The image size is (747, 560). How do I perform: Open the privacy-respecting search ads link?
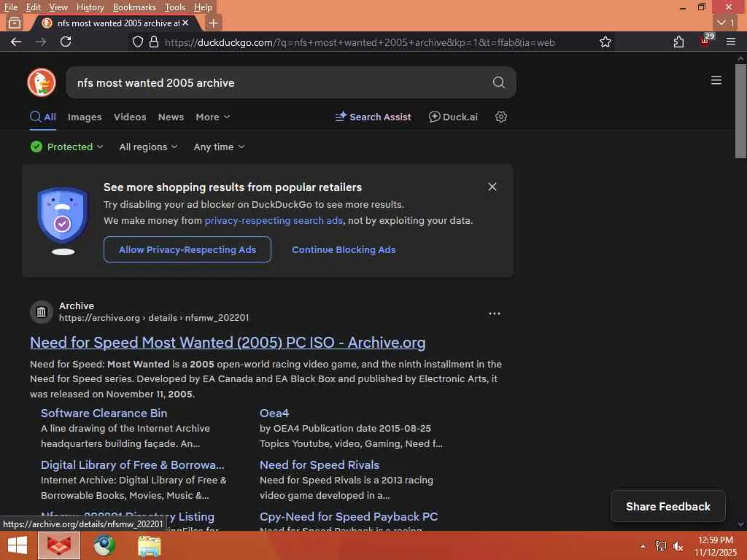tap(274, 220)
